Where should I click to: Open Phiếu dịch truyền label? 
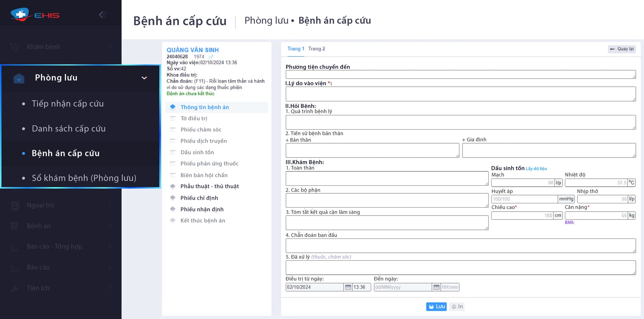(x=204, y=141)
